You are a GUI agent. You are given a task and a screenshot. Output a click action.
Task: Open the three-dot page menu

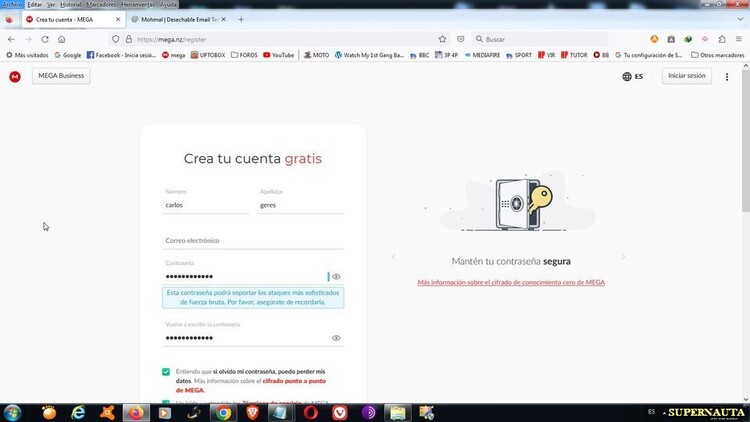pyautogui.click(x=727, y=77)
